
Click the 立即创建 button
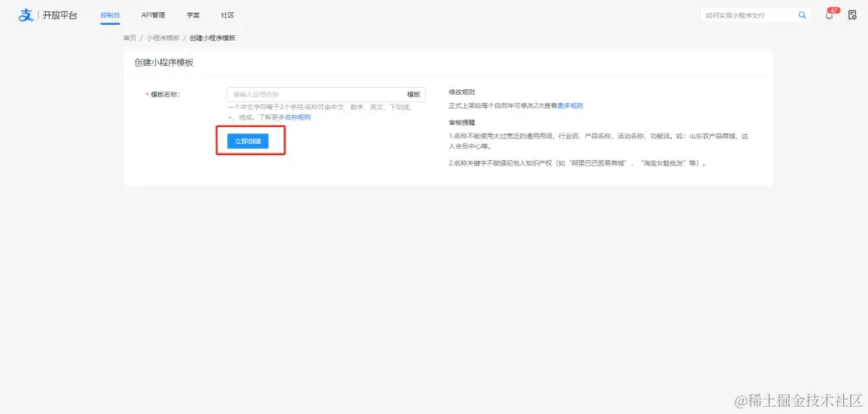pyautogui.click(x=248, y=141)
